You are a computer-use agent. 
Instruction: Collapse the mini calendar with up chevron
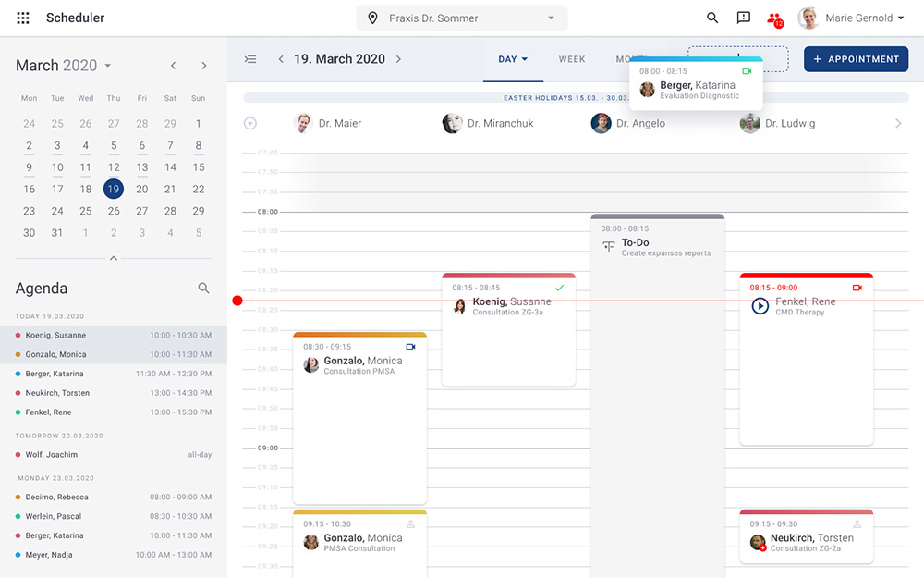click(114, 258)
